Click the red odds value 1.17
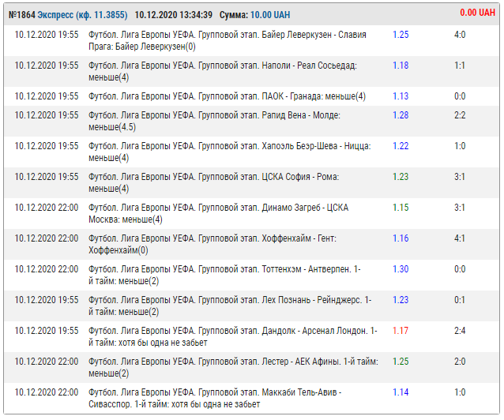 pos(401,330)
